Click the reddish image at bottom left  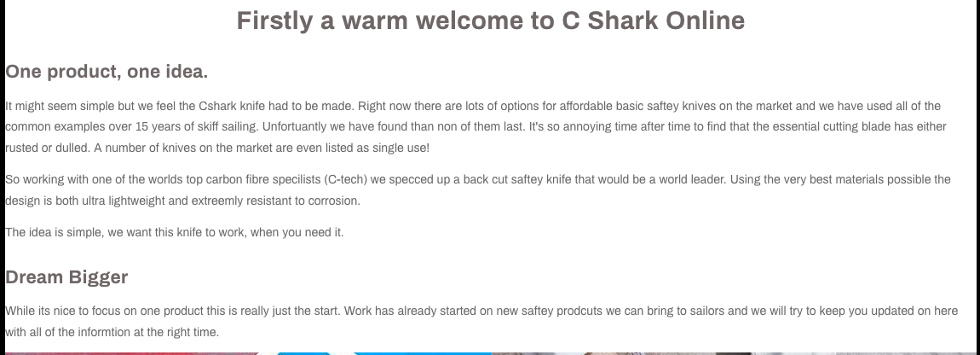[x=128, y=352]
